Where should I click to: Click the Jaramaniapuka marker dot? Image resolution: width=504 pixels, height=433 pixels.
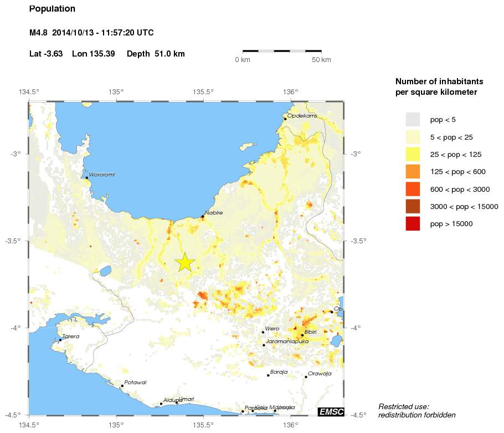pyautogui.click(x=264, y=345)
